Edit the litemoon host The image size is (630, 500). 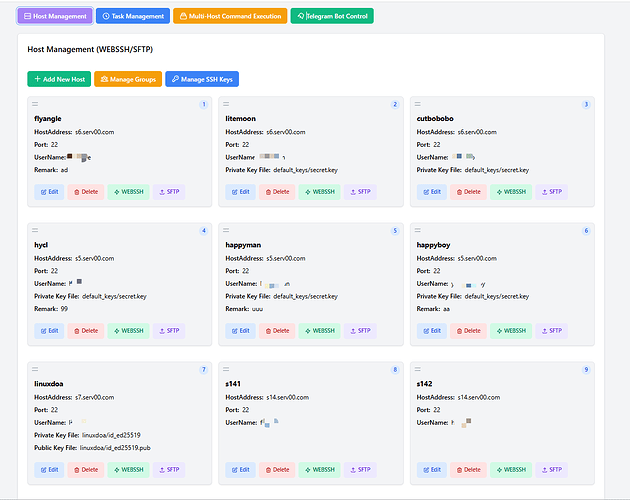click(240, 192)
